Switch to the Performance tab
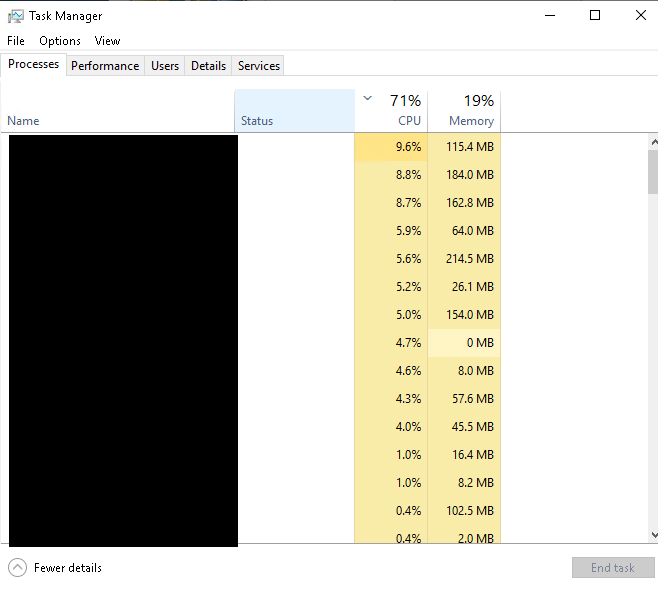The height and width of the screenshot is (589, 658). (x=105, y=66)
